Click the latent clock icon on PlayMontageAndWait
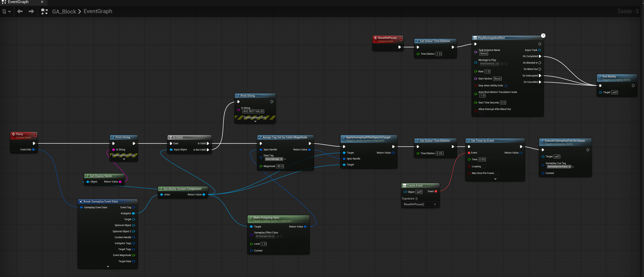 [543, 35]
